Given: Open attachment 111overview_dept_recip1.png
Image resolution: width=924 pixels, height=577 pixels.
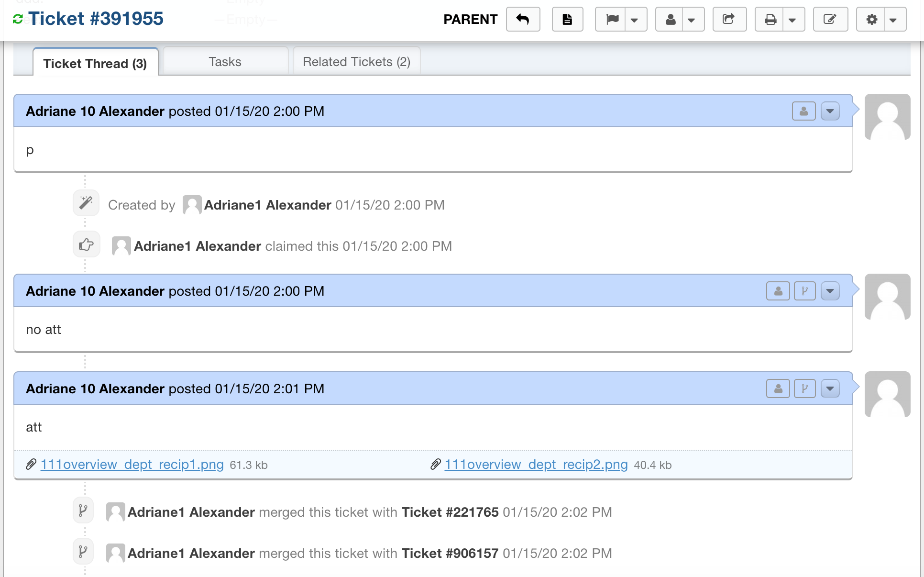Looking at the screenshot, I should [132, 464].
